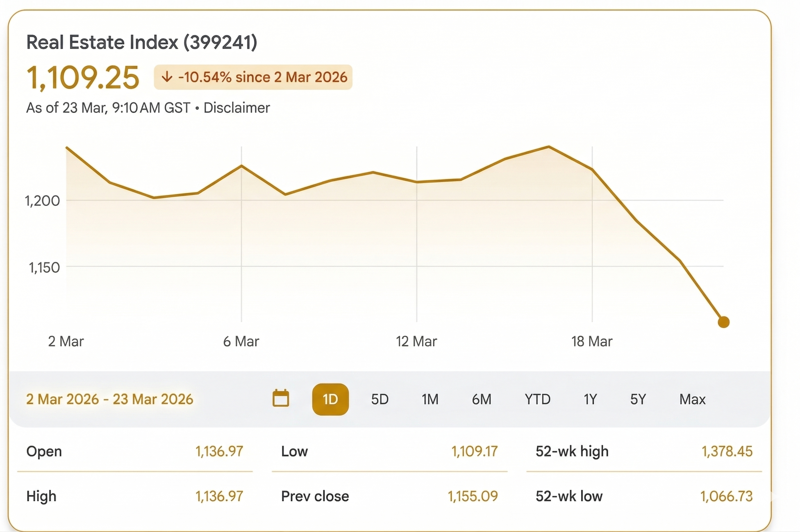800x532 pixels.
Task: Click the 18 Mar axis label
Action: pos(593,341)
